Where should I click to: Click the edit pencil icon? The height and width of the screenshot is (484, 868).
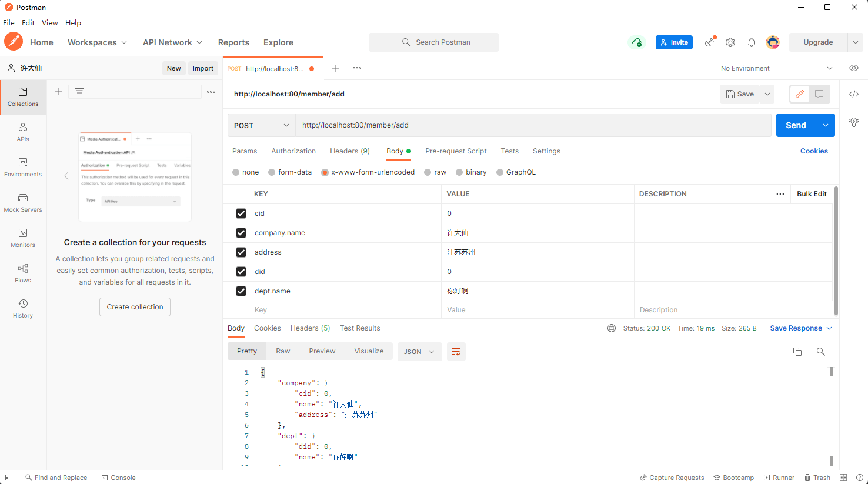click(x=800, y=94)
